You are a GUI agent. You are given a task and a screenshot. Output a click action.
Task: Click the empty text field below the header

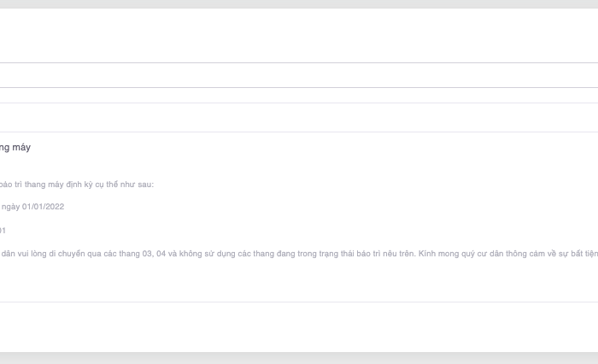pos(299,75)
